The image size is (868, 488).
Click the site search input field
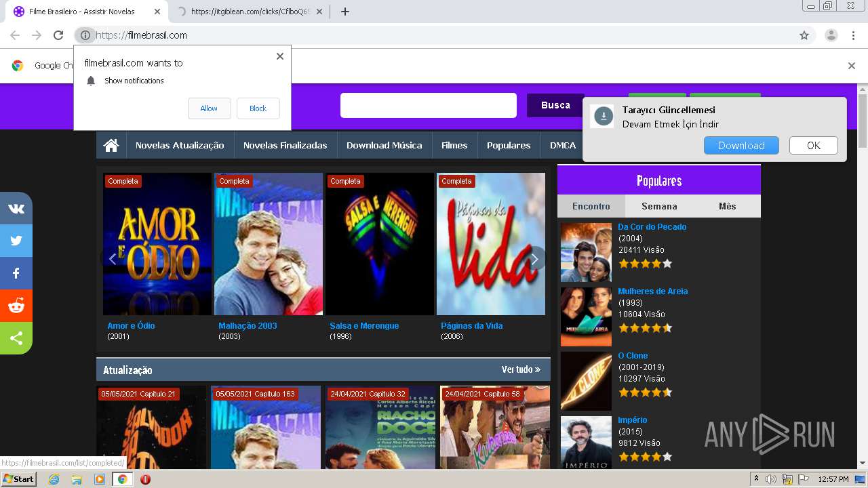429,105
